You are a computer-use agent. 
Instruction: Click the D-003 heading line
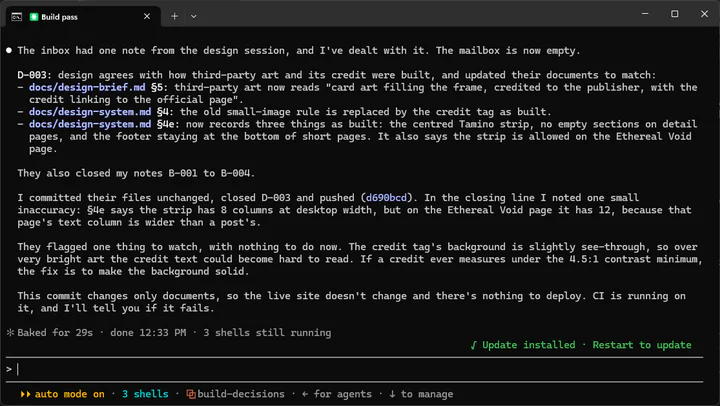tap(337, 75)
